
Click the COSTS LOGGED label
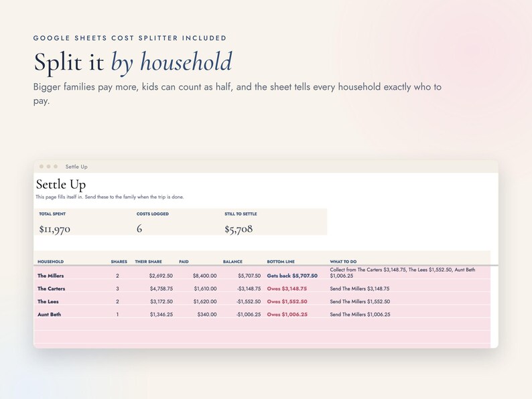click(x=153, y=214)
